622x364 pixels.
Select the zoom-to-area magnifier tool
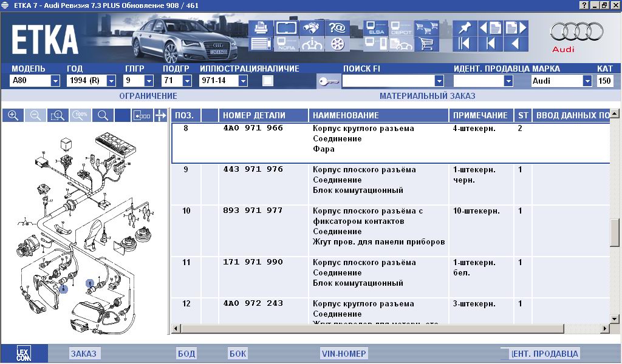tap(58, 115)
